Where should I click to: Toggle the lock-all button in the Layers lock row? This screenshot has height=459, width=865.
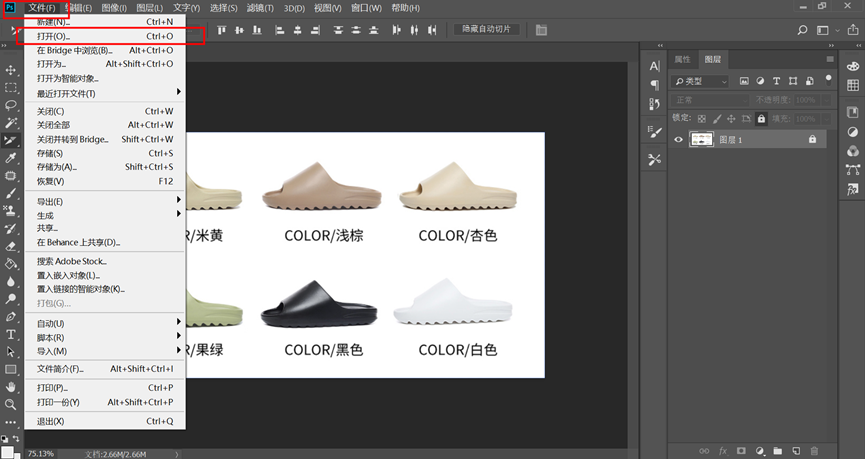tap(761, 118)
